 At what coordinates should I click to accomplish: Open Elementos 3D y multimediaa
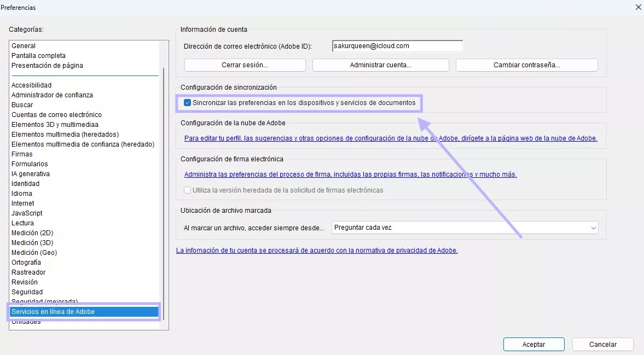[x=55, y=125]
